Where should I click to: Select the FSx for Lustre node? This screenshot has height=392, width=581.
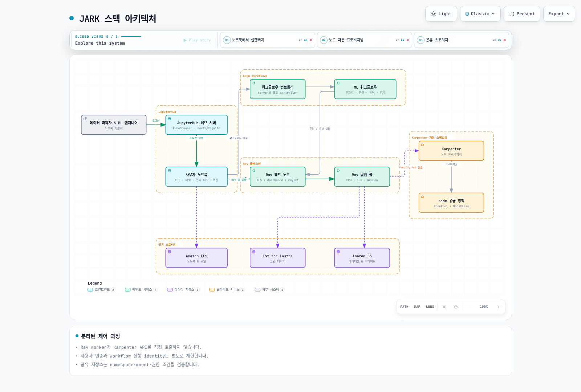pos(277,258)
